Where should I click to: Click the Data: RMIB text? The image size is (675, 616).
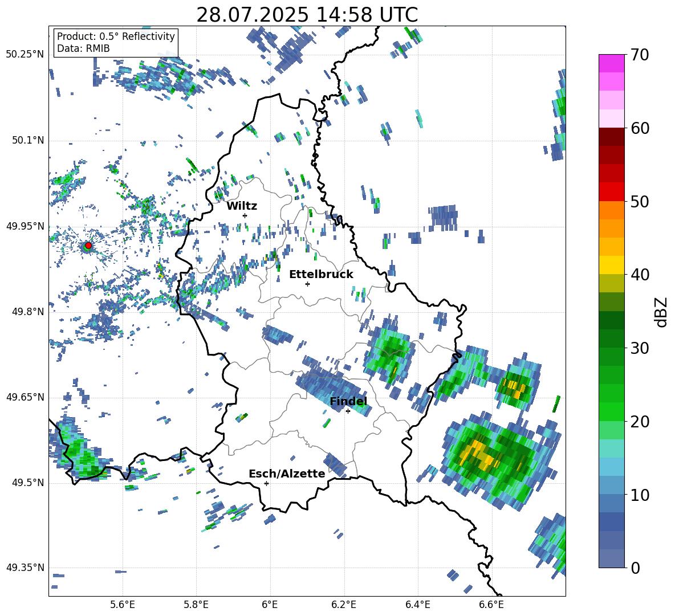[x=83, y=48]
